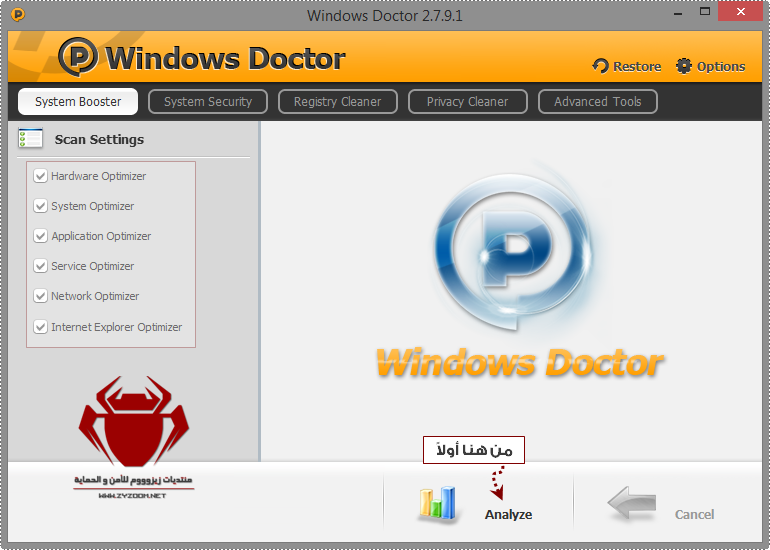
Task: Click the Scan Settings checklist icon
Action: pos(30,138)
